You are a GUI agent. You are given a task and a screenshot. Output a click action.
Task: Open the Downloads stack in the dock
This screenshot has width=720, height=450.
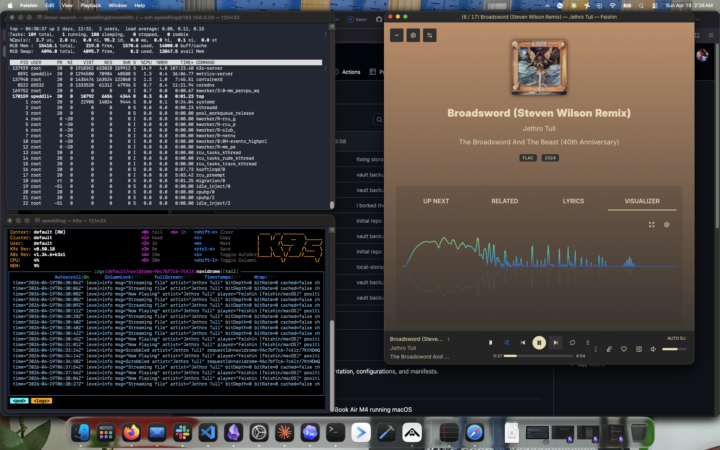(x=512, y=433)
